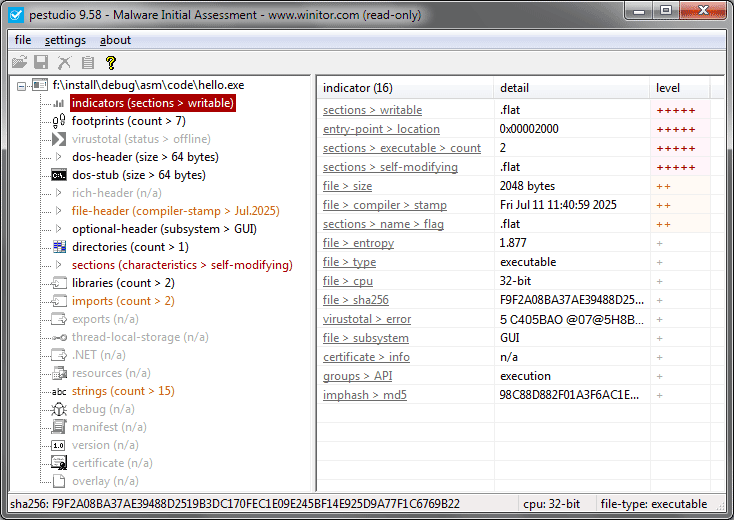Open the sections > self-modifying link

390,167
